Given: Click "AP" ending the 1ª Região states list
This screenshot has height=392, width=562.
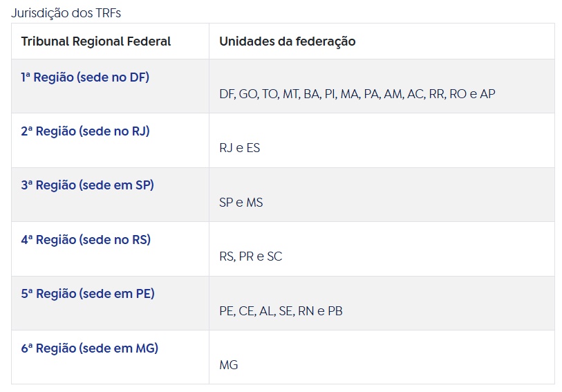Looking at the screenshot, I should (487, 94).
